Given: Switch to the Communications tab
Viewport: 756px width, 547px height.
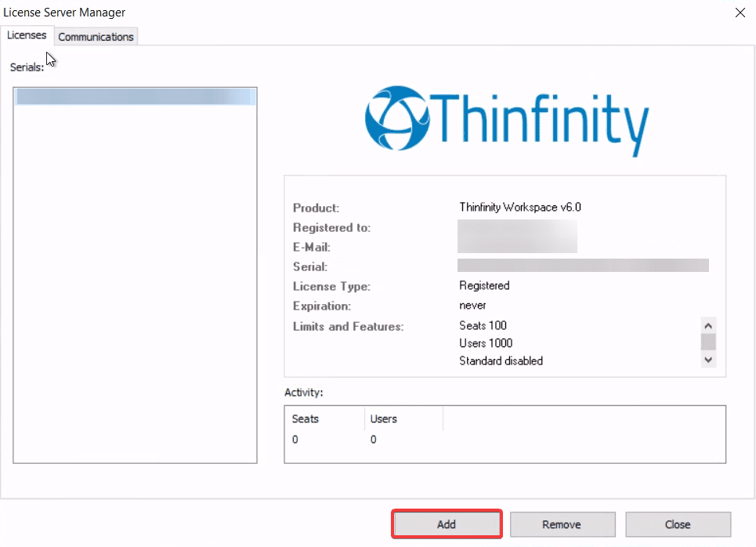Looking at the screenshot, I should coord(96,36).
